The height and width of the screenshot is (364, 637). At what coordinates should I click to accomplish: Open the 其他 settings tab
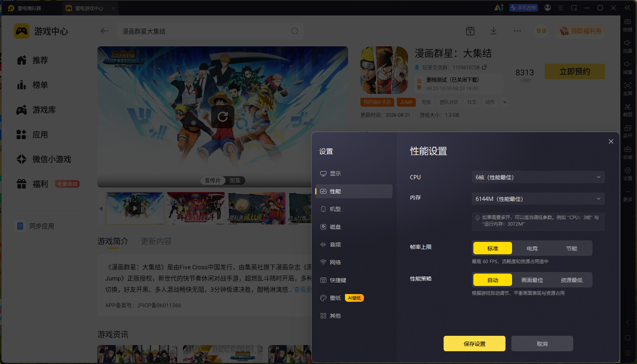[354, 316]
